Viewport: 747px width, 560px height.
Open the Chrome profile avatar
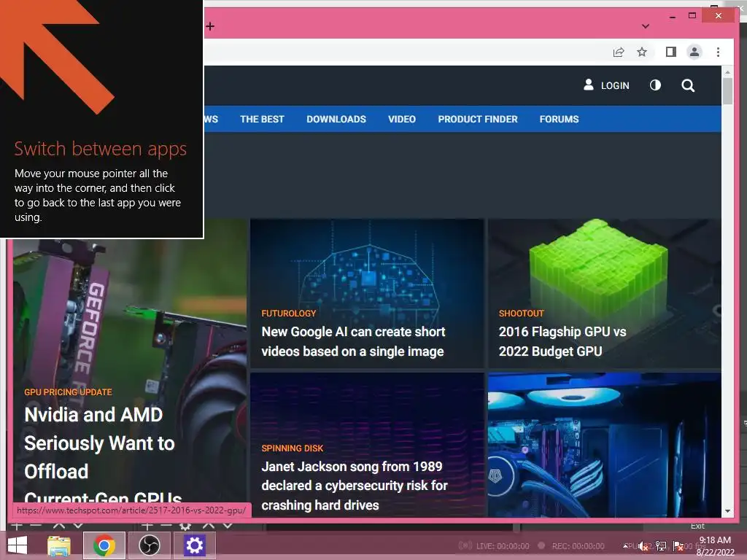click(x=694, y=52)
